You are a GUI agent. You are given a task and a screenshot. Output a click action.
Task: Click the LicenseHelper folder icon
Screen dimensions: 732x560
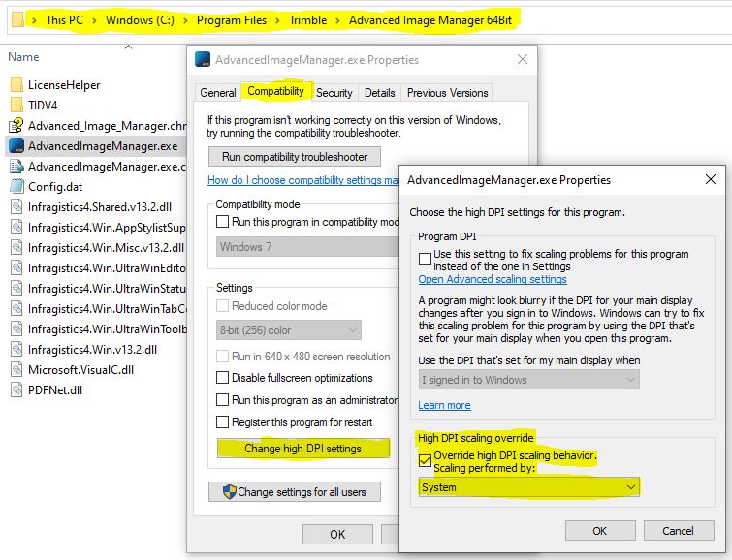pyautogui.click(x=16, y=85)
